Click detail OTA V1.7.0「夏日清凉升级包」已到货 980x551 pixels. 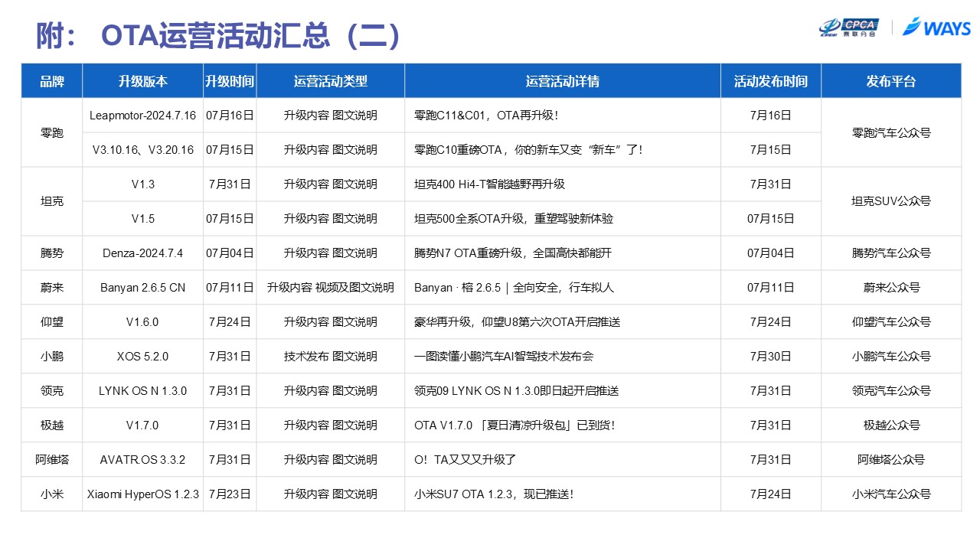coord(514,425)
